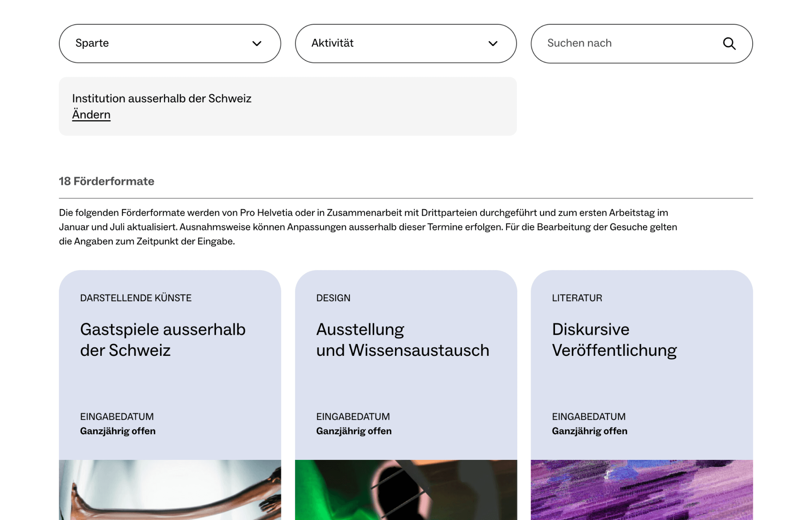Click the magnifying glass search icon
The height and width of the screenshot is (520, 812).
pos(729,43)
